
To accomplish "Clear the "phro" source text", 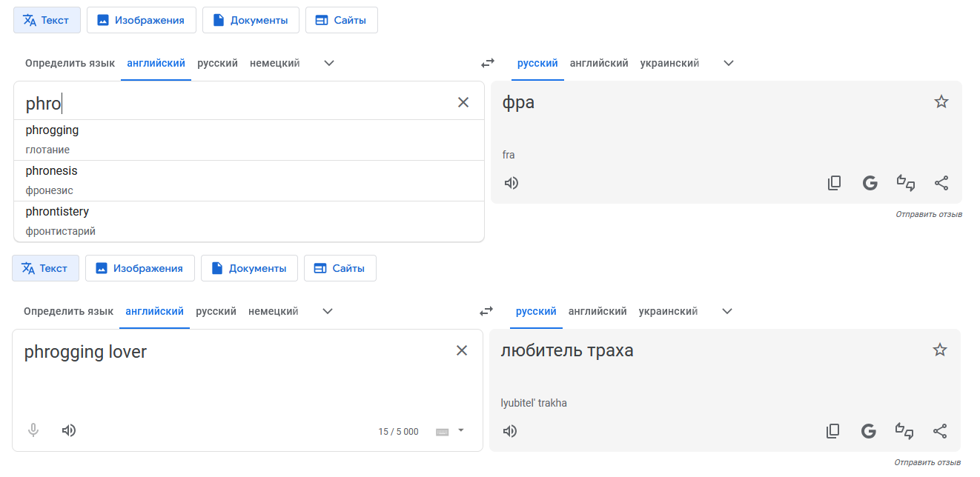I will click(463, 103).
